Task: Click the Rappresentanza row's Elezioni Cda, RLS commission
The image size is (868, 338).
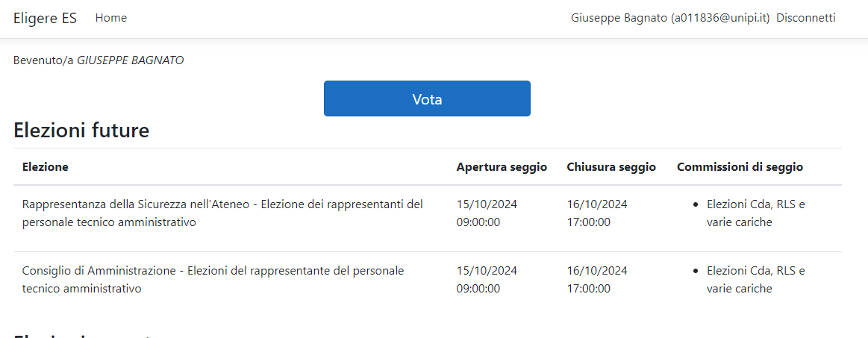Action: pyautogui.click(x=755, y=213)
